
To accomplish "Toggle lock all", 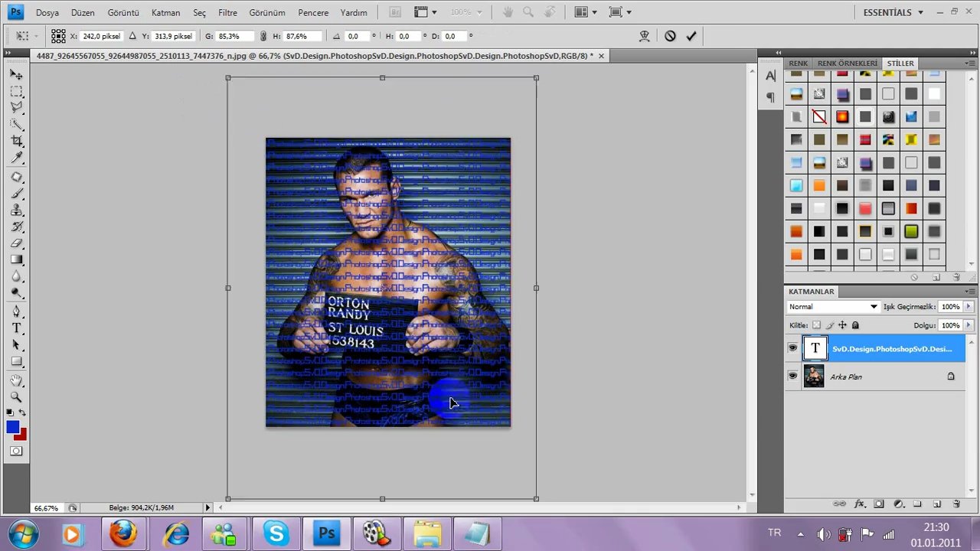I will click(x=855, y=325).
